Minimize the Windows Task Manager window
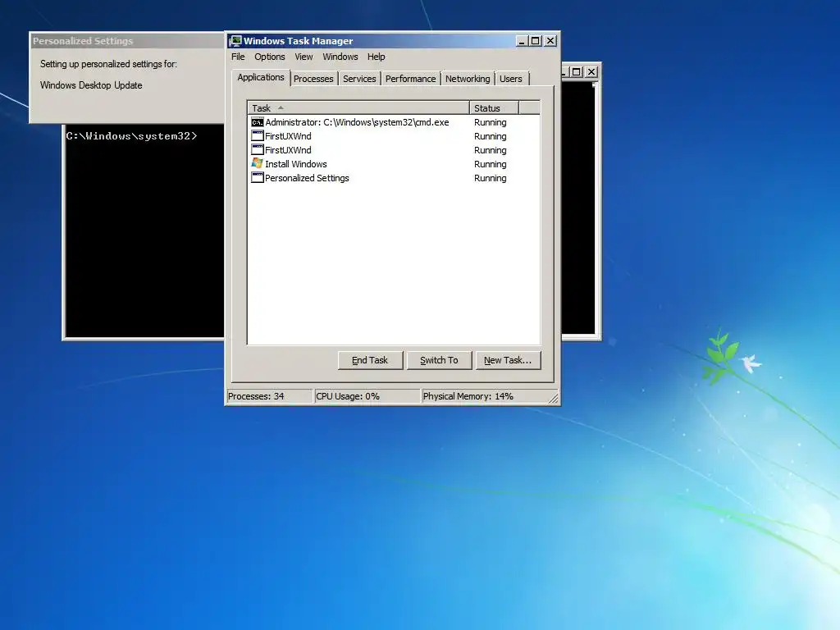The width and height of the screenshot is (840, 630). pos(521,41)
